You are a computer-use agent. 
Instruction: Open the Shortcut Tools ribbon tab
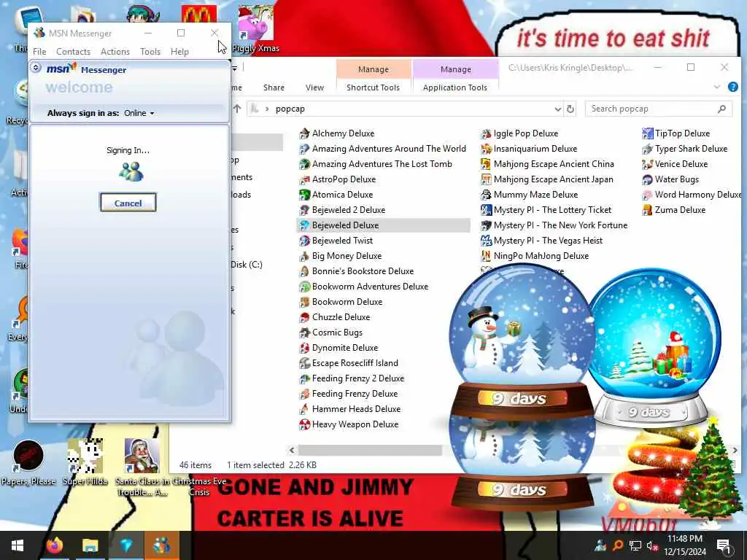click(373, 87)
